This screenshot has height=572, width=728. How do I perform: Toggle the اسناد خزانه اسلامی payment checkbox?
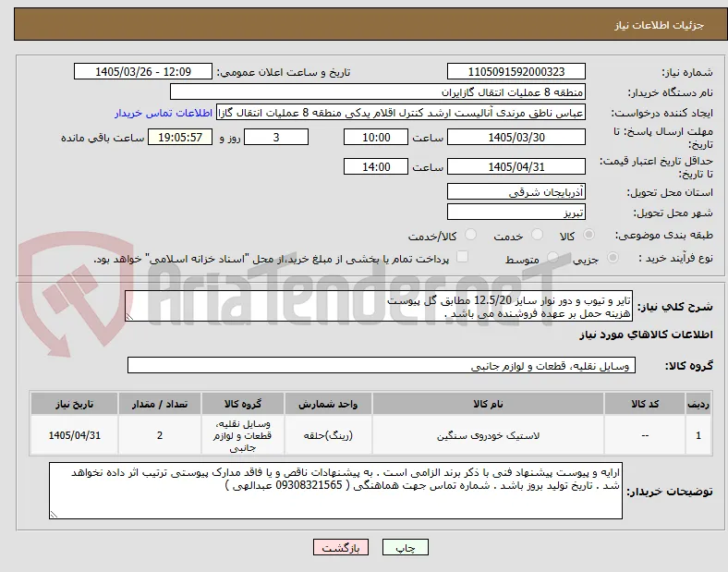(x=462, y=257)
